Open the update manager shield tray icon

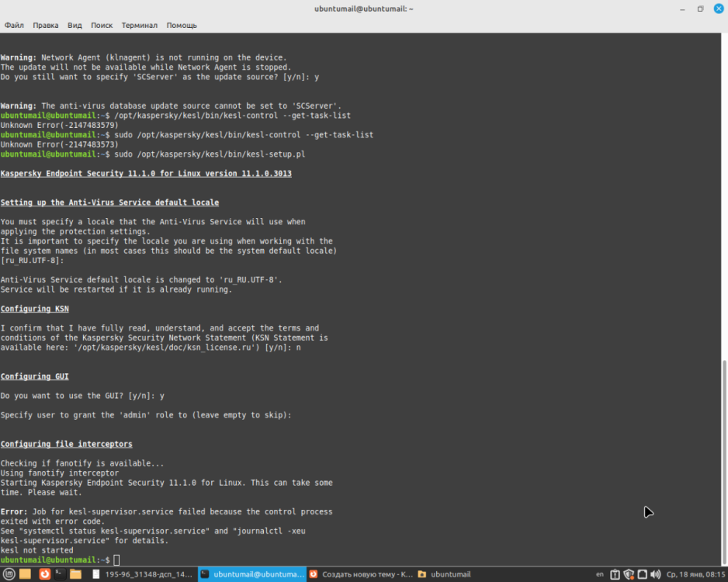(629, 574)
